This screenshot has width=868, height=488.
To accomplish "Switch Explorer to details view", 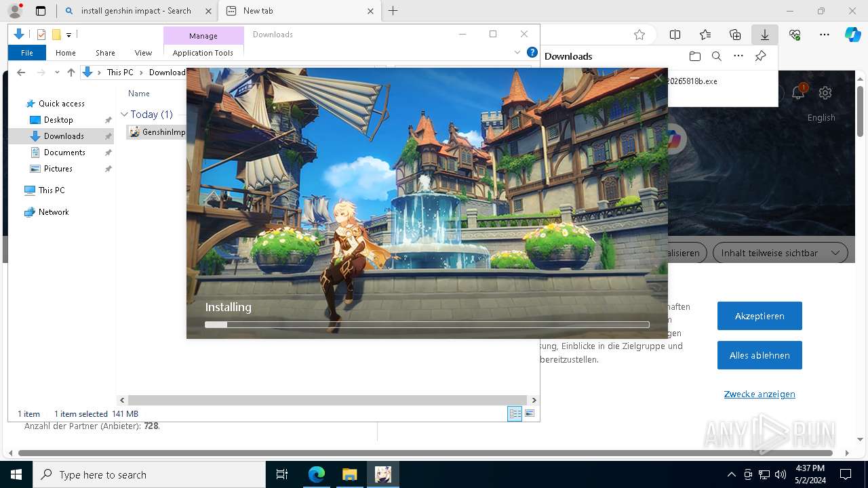I will coord(515,413).
